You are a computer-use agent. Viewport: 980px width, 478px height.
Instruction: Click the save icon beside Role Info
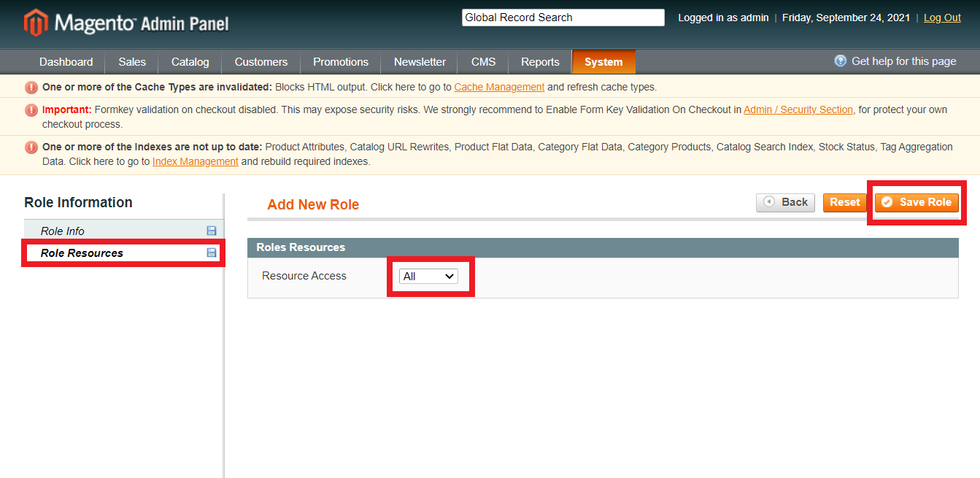[x=212, y=231]
